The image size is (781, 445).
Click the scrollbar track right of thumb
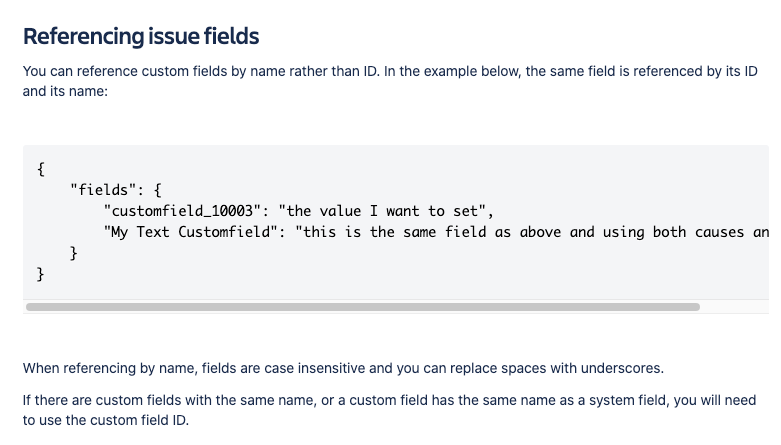tap(734, 307)
